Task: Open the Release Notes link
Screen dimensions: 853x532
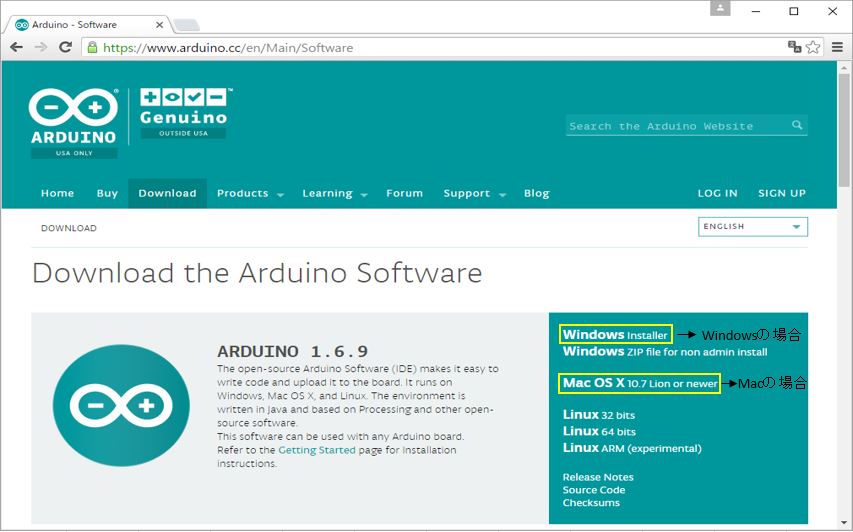Action: coord(598,477)
